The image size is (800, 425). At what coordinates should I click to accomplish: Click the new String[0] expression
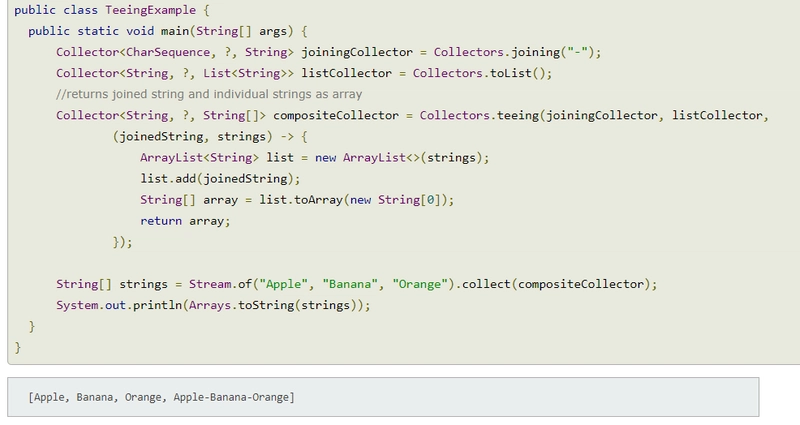point(405,200)
